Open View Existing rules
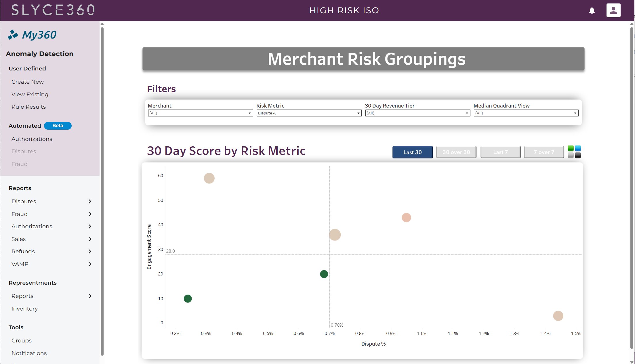 [x=30, y=95]
